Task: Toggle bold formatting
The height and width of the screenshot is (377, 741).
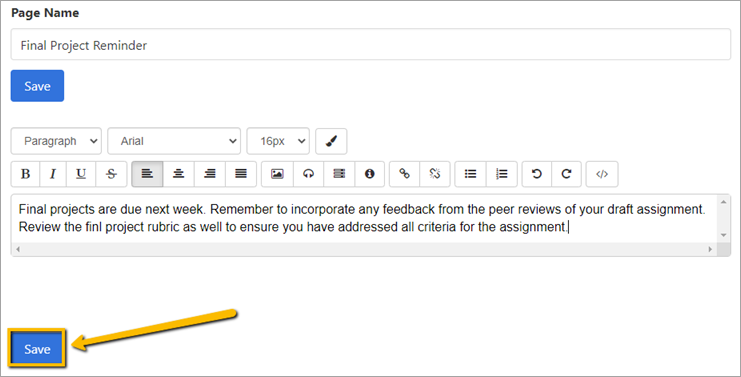Action: click(x=26, y=174)
